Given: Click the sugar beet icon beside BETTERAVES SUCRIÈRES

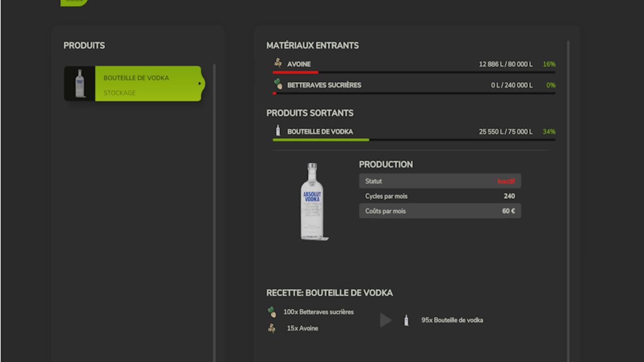Looking at the screenshot, I should click(278, 84).
